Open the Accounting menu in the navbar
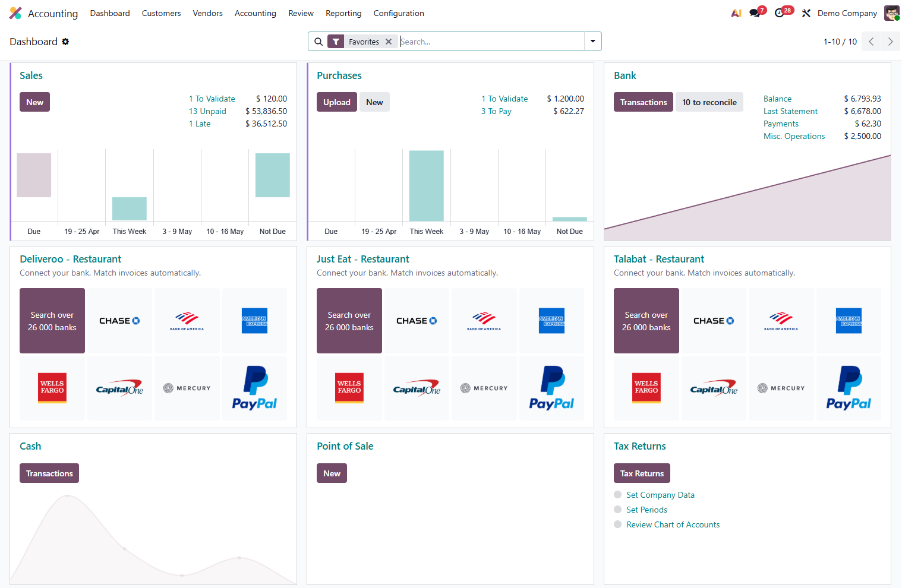This screenshot has height=588, width=902. tap(256, 13)
